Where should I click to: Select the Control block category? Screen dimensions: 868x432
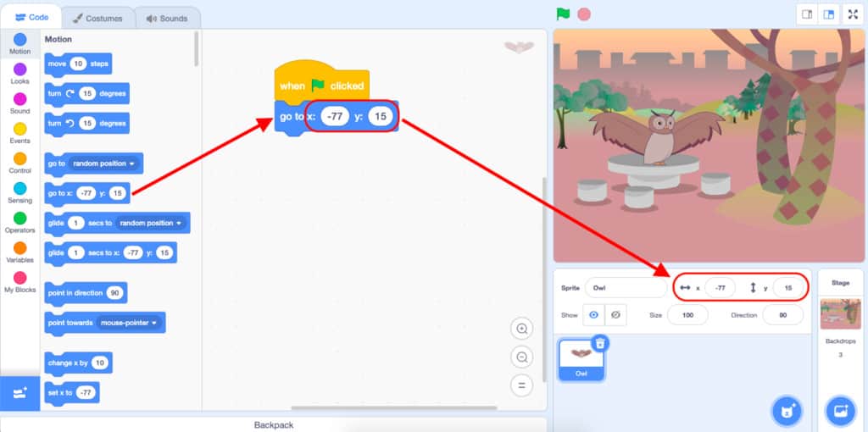tap(20, 163)
